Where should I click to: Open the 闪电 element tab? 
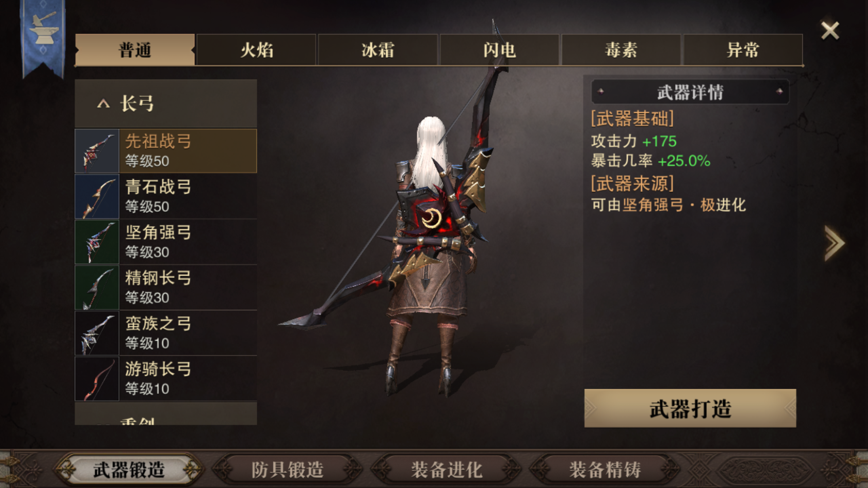click(x=499, y=50)
